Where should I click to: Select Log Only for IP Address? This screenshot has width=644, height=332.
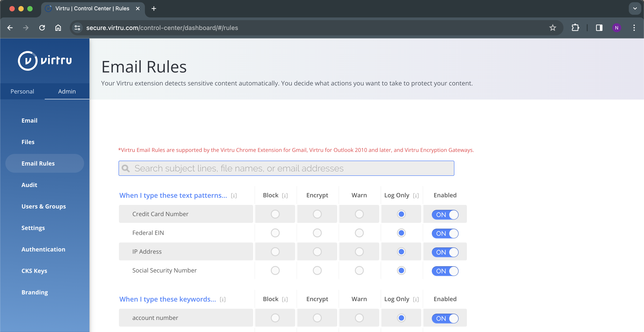401,252
